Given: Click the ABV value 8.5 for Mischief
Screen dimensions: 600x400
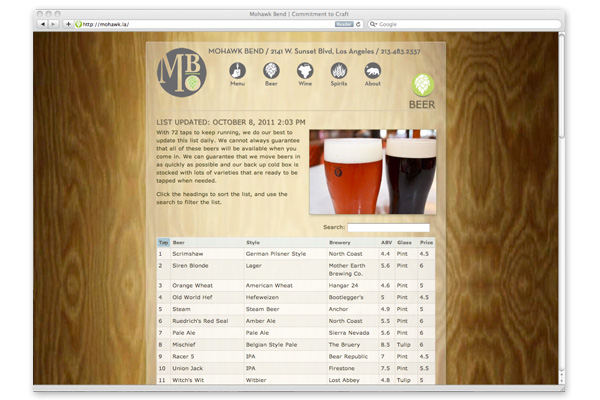Looking at the screenshot, I should pos(385,345).
